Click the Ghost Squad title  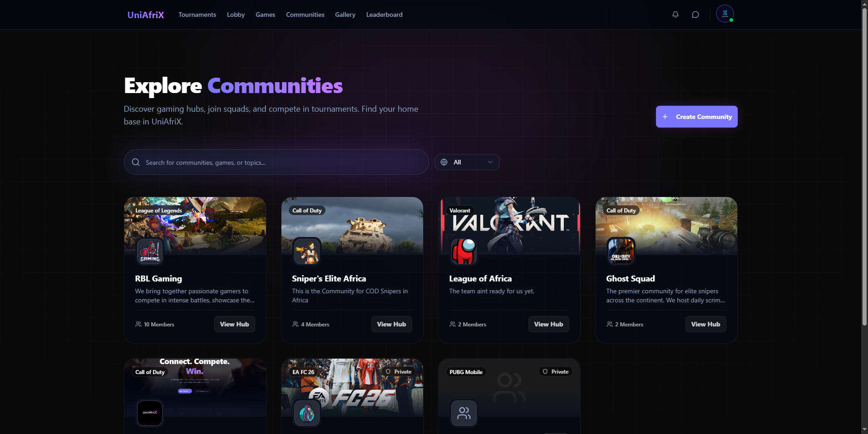[x=631, y=279]
